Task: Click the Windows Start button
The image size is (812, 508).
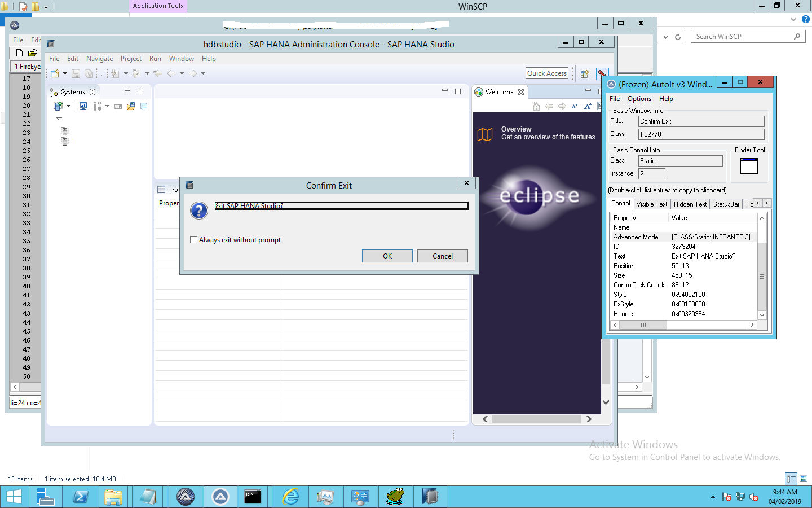Action: 14,497
